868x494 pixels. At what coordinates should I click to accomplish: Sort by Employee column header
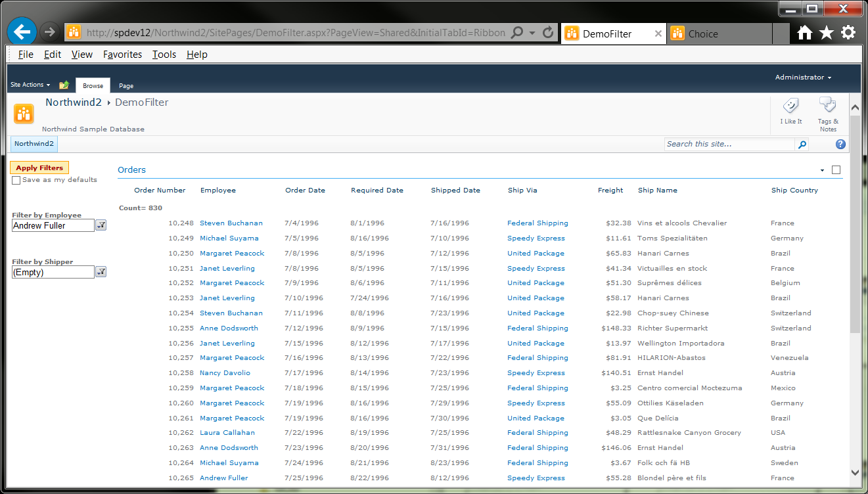pos(218,191)
